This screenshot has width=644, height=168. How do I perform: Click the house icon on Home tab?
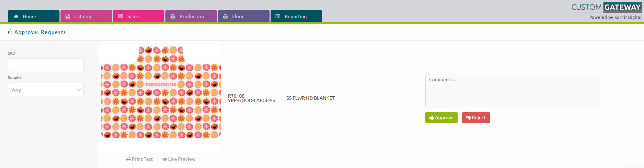point(16,16)
